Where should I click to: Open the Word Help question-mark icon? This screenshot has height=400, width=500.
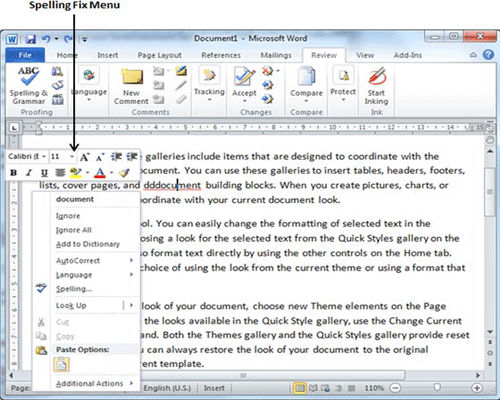[488, 55]
